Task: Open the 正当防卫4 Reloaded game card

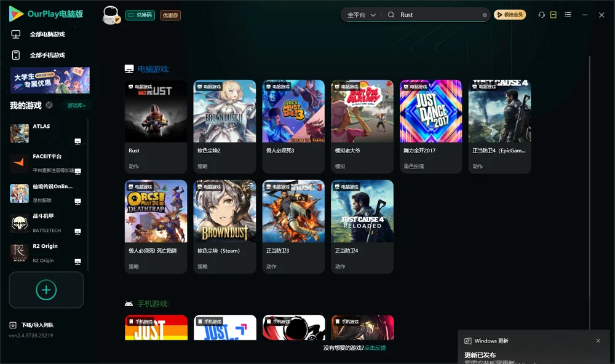Action: [x=362, y=227]
